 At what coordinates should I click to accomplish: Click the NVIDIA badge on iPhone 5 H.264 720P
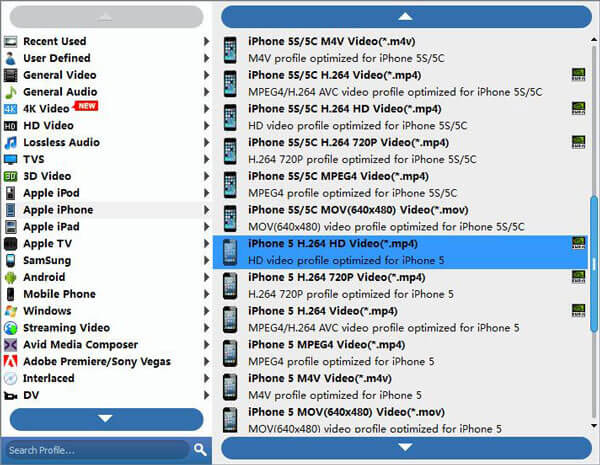578,277
